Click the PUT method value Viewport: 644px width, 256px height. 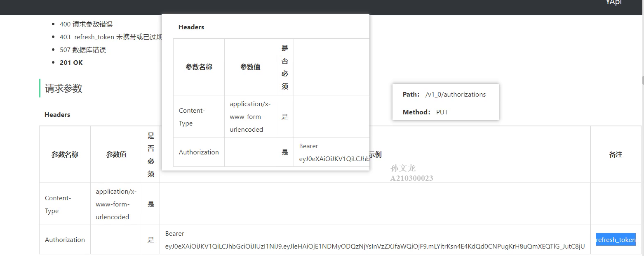(x=442, y=112)
